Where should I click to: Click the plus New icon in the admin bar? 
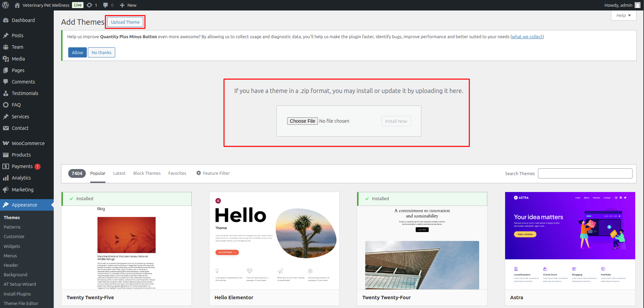(122, 5)
